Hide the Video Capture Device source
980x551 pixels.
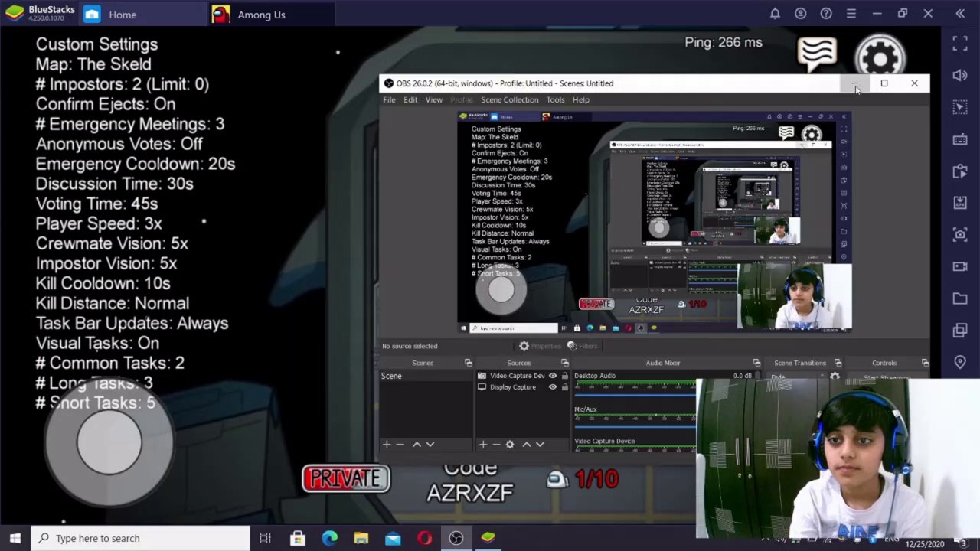point(552,376)
